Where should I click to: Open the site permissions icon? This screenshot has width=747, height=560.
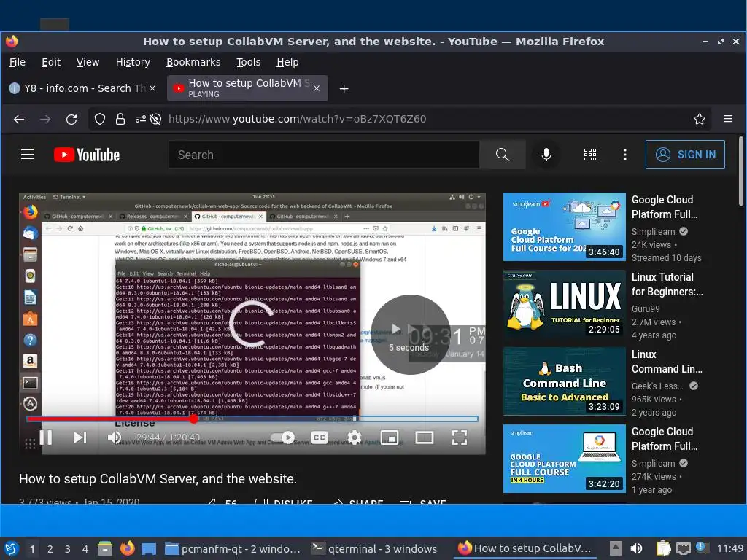[x=141, y=119]
